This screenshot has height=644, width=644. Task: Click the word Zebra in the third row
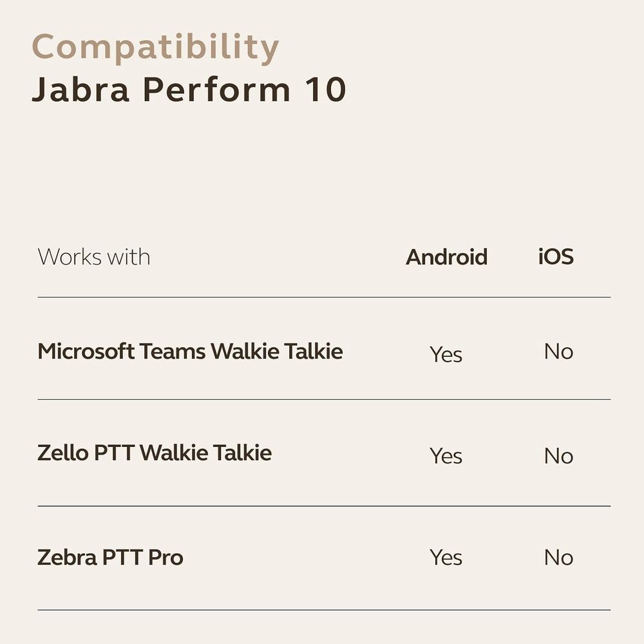coord(68,557)
